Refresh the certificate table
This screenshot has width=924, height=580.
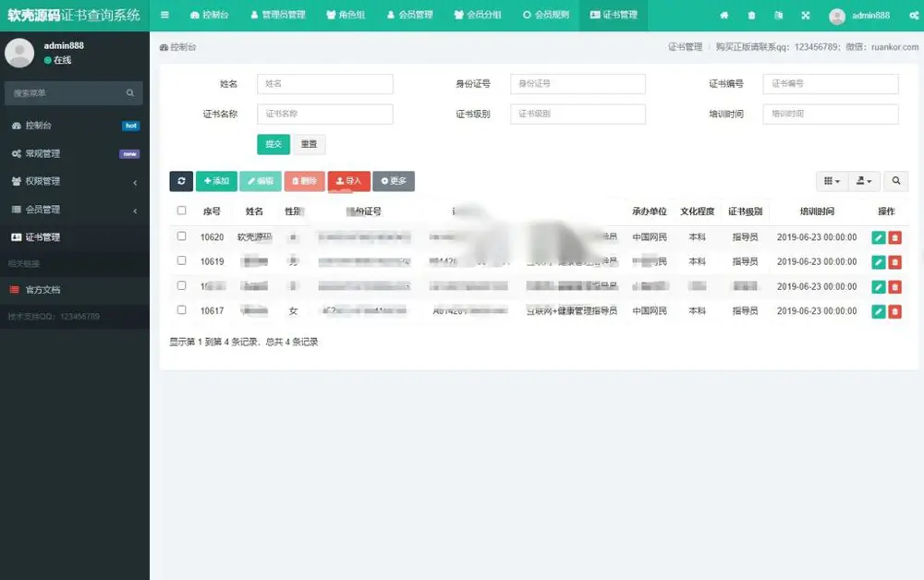[181, 181]
